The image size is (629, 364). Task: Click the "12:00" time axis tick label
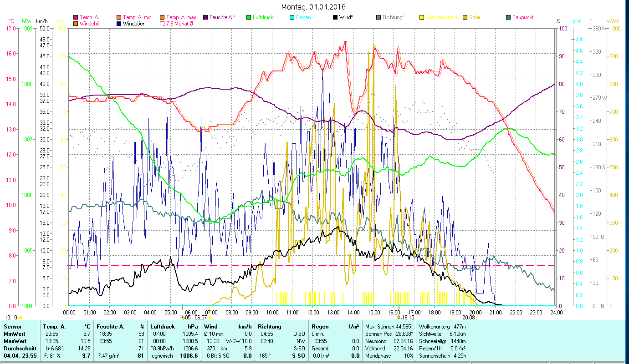pyautogui.click(x=313, y=312)
